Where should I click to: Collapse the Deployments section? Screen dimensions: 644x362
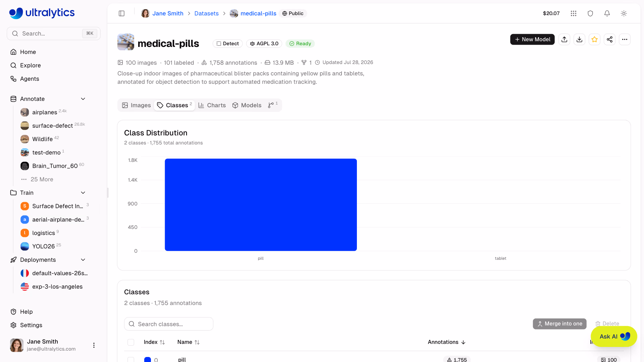(x=83, y=260)
